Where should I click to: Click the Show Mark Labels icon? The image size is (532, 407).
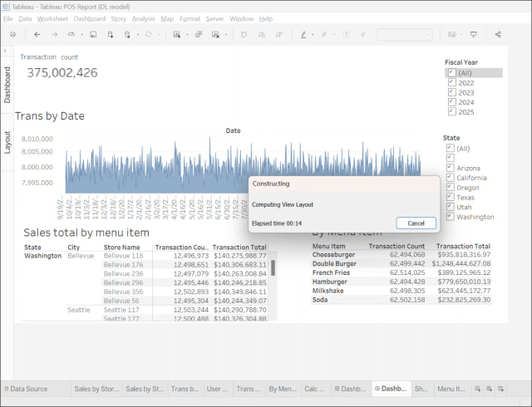(x=347, y=34)
